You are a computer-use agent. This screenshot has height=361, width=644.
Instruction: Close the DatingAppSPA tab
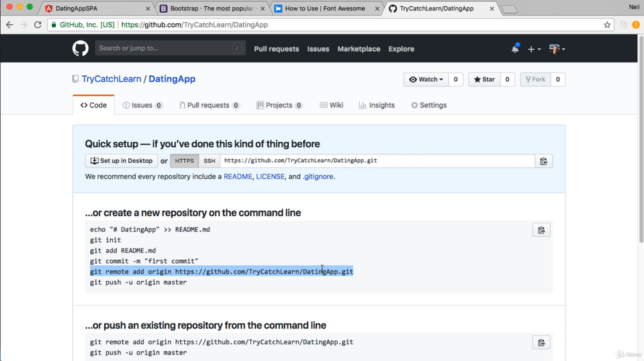(x=148, y=8)
